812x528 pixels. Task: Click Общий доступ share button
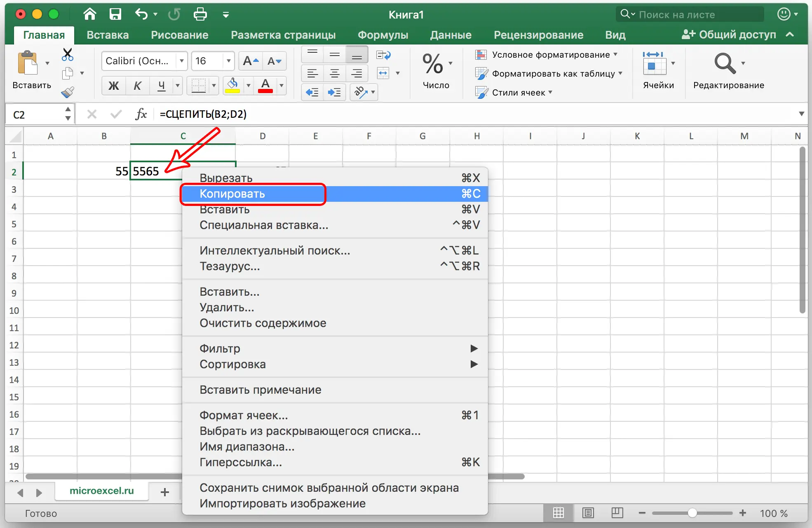pyautogui.click(x=729, y=35)
